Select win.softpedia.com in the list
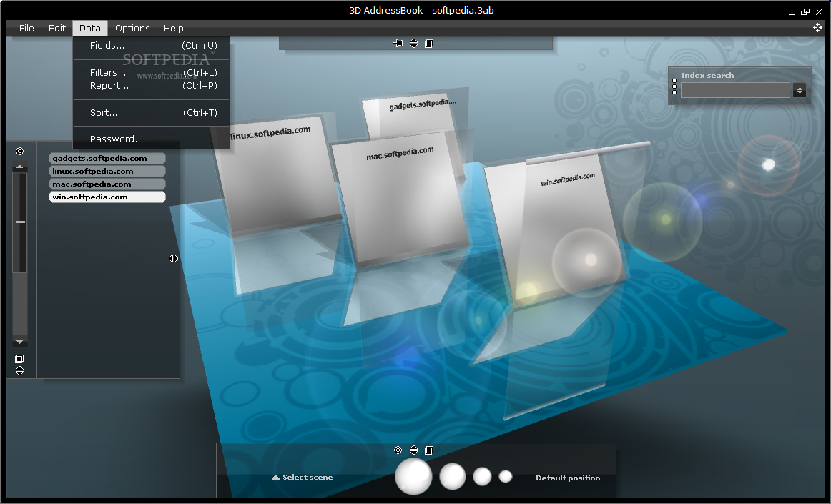This screenshot has width=831, height=504. tap(107, 197)
